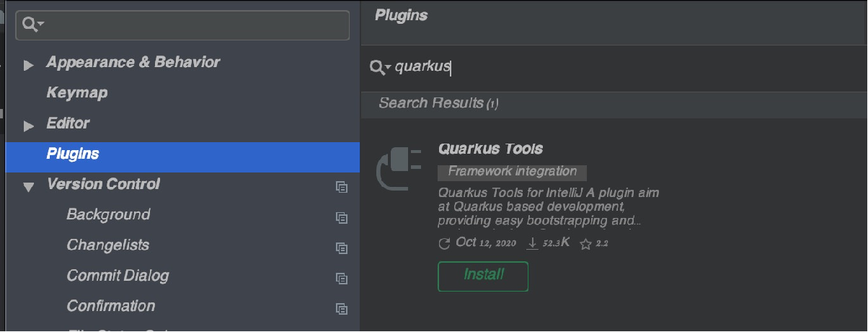
Task: Open the Confirmation settings page
Action: (x=110, y=306)
